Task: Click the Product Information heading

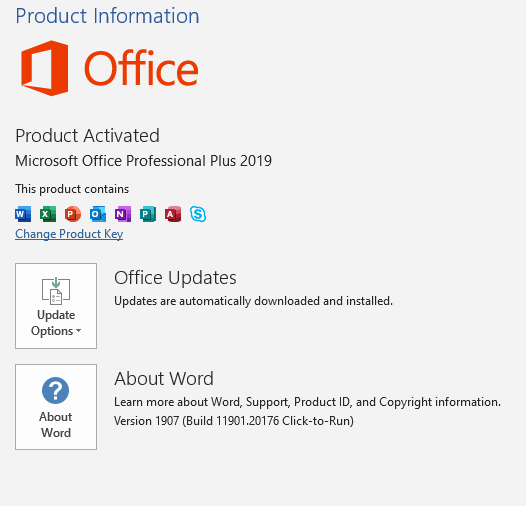Action: tap(107, 16)
